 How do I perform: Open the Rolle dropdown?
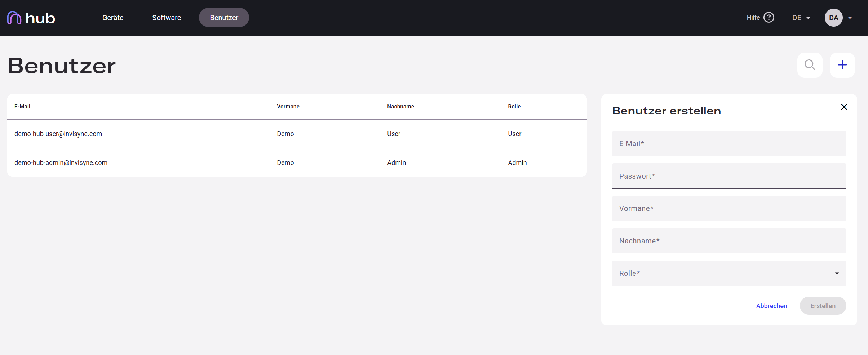pyautogui.click(x=729, y=273)
